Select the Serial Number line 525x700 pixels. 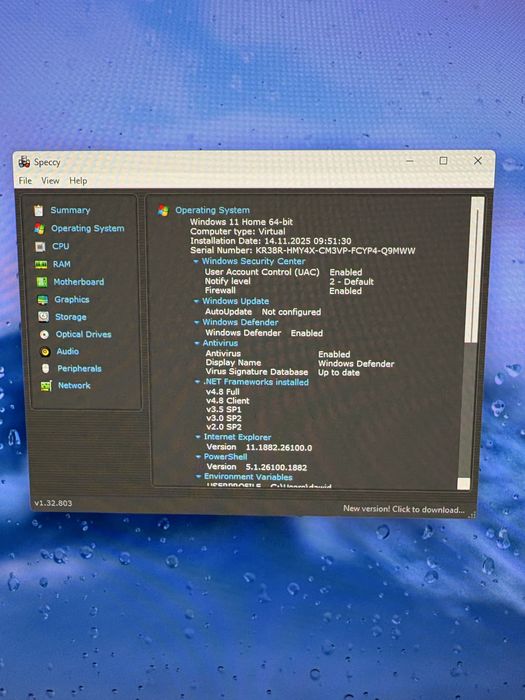pos(303,250)
